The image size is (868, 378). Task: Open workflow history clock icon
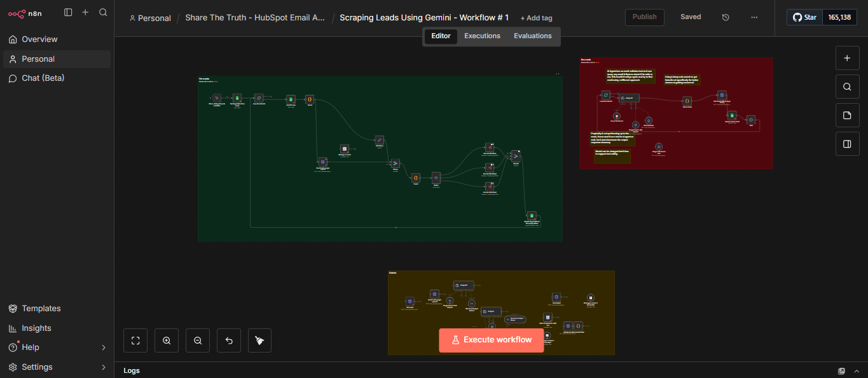pos(726,17)
